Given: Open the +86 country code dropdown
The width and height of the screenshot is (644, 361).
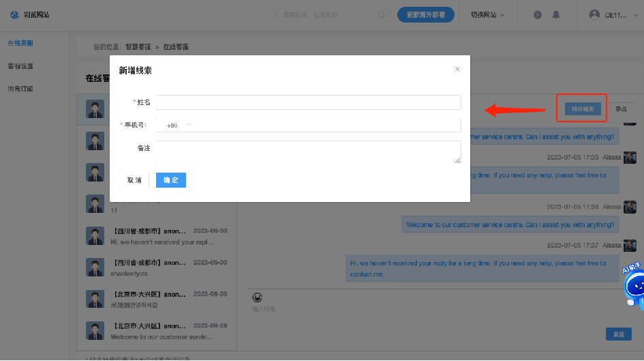Looking at the screenshot, I should click(x=179, y=125).
